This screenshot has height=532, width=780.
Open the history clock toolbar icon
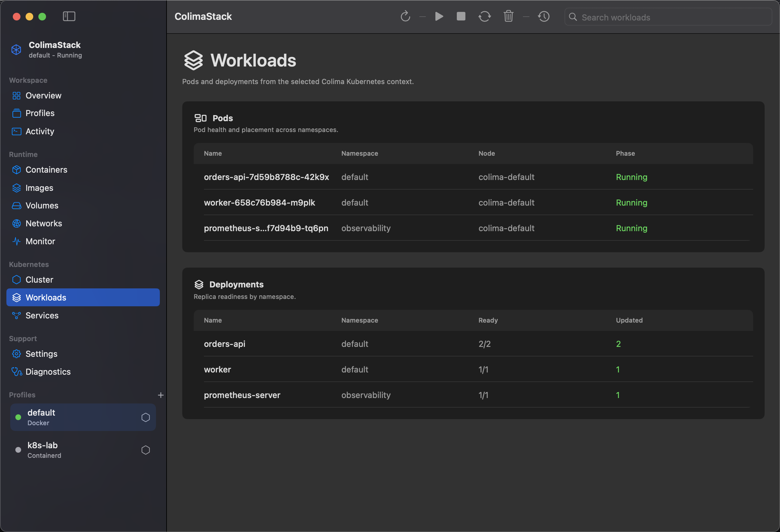click(x=543, y=16)
